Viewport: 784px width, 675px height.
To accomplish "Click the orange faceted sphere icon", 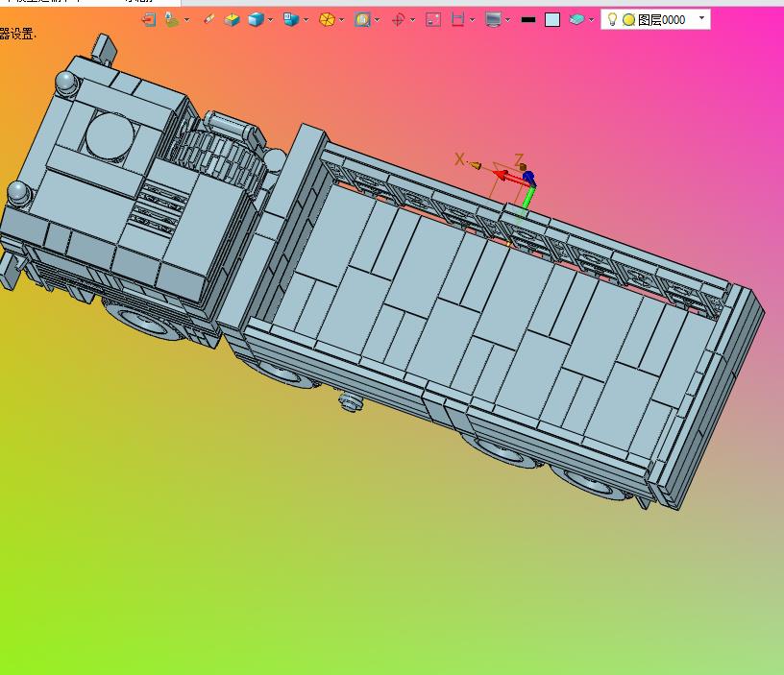I will tap(327, 20).
